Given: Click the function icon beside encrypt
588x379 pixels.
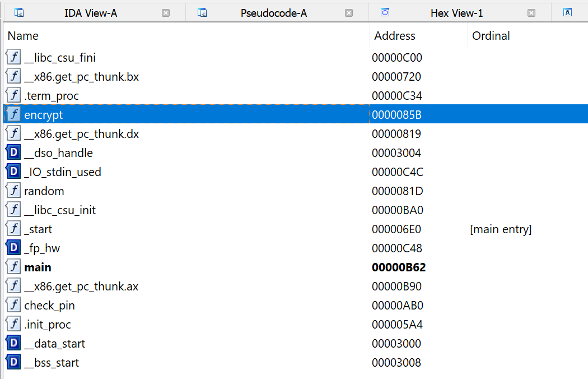Looking at the screenshot, I should pos(13,115).
